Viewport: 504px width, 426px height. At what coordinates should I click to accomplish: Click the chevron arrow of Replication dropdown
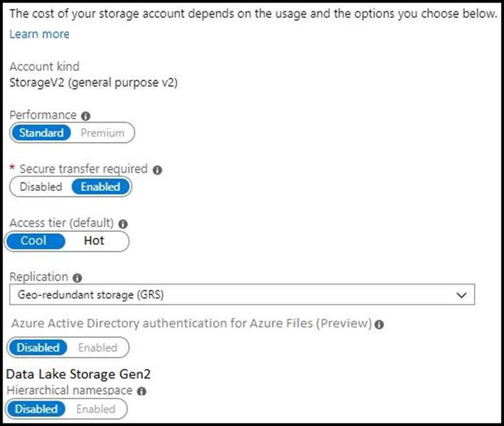461,295
